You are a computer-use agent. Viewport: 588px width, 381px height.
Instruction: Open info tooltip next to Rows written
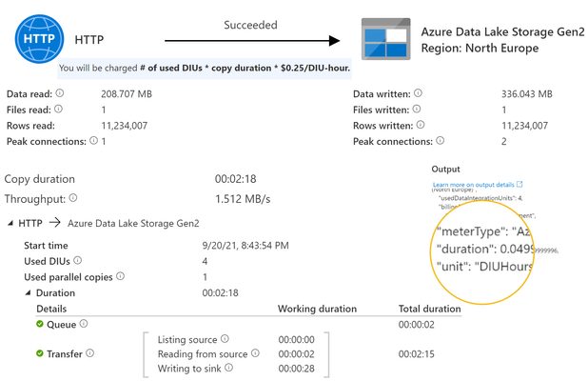(421, 125)
